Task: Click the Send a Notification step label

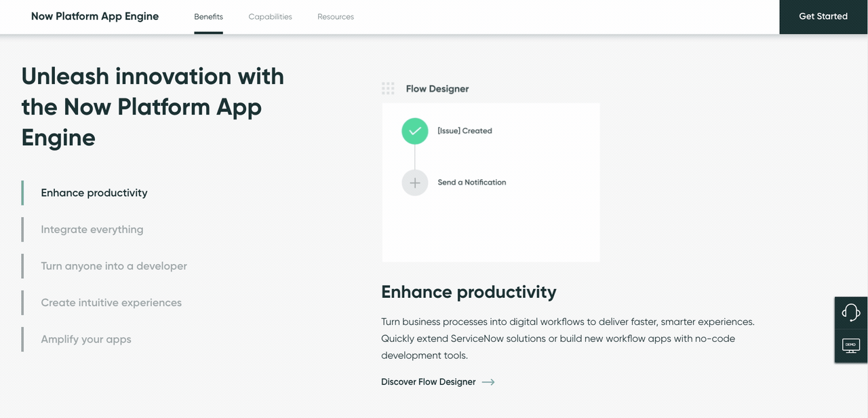Action: tap(472, 183)
